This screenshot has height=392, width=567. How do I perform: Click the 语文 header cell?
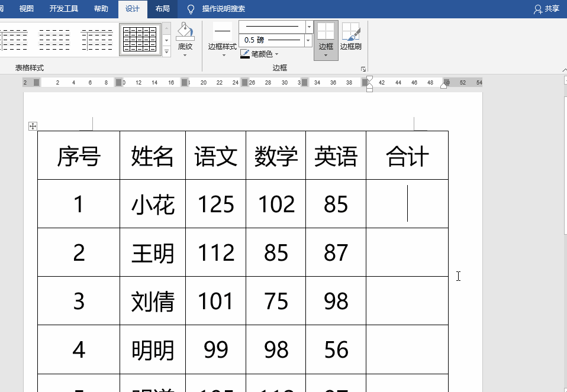click(x=216, y=155)
